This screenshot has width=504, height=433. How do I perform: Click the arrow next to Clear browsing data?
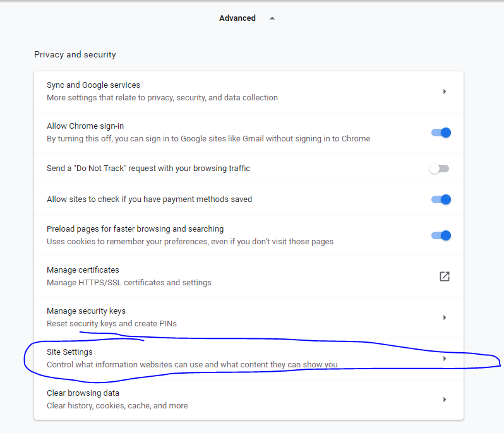tap(445, 400)
